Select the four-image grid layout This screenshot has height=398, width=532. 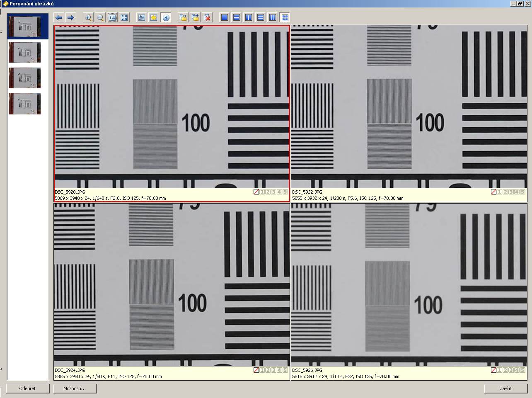285,18
